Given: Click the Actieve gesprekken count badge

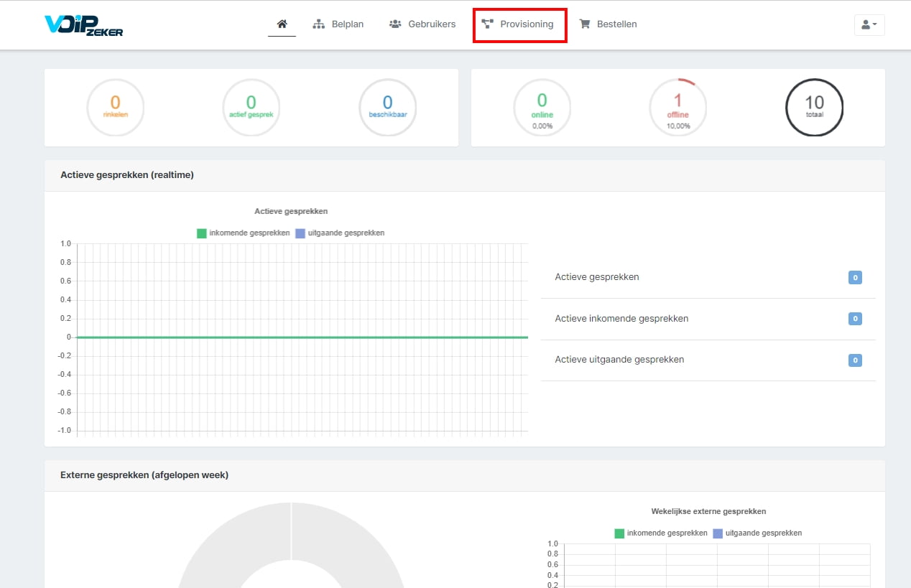Looking at the screenshot, I should (855, 277).
